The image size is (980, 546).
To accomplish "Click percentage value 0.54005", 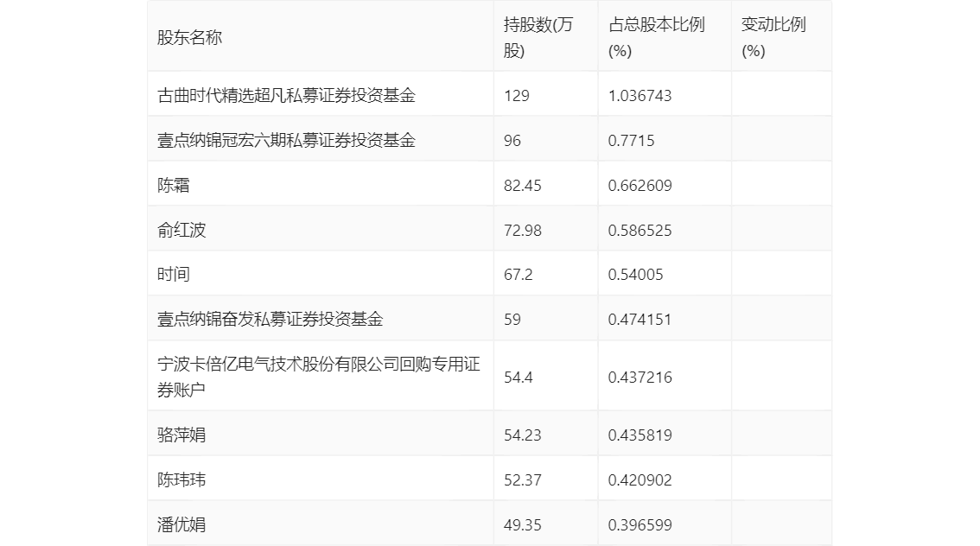I will coord(635,274).
